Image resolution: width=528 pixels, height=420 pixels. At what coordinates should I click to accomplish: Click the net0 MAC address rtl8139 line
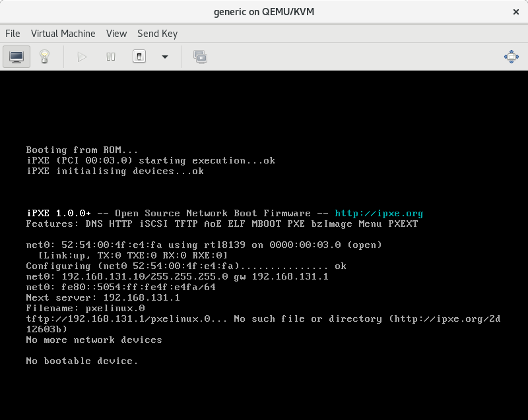tap(204, 245)
